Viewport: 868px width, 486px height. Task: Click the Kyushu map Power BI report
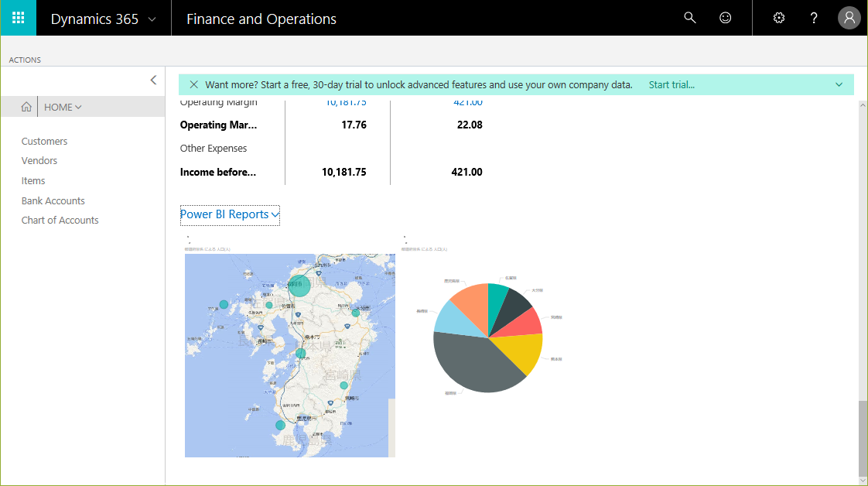[x=290, y=355]
